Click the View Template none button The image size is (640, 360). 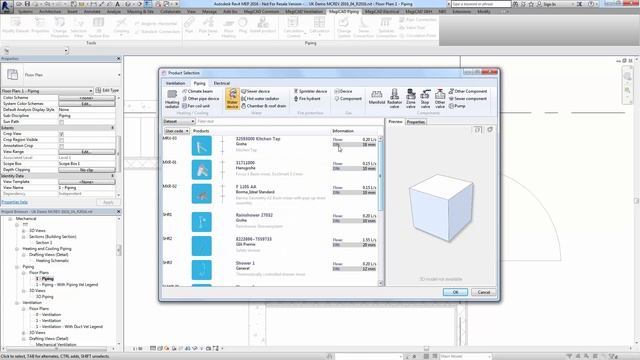(x=87, y=182)
